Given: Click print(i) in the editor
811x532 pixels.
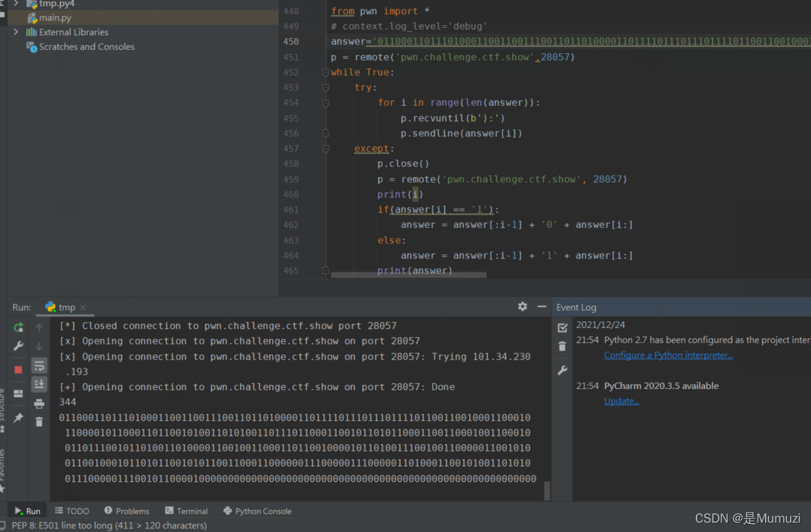Looking at the screenshot, I should (x=400, y=195).
